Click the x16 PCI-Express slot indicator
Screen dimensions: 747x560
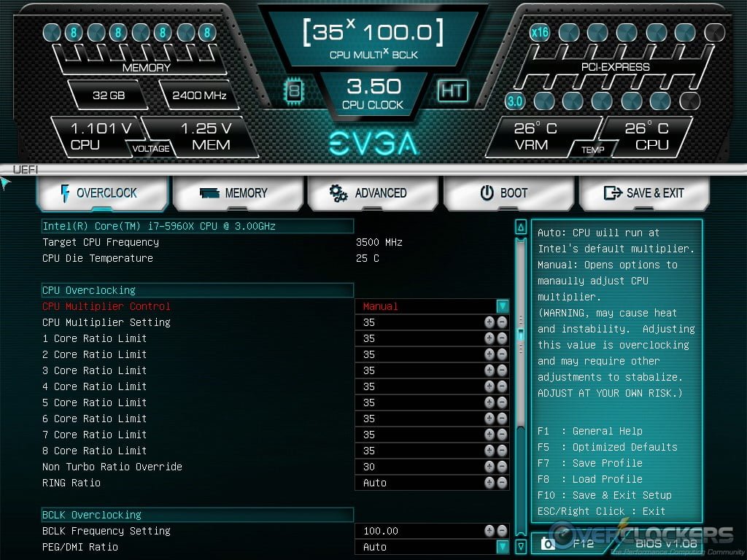click(x=540, y=33)
